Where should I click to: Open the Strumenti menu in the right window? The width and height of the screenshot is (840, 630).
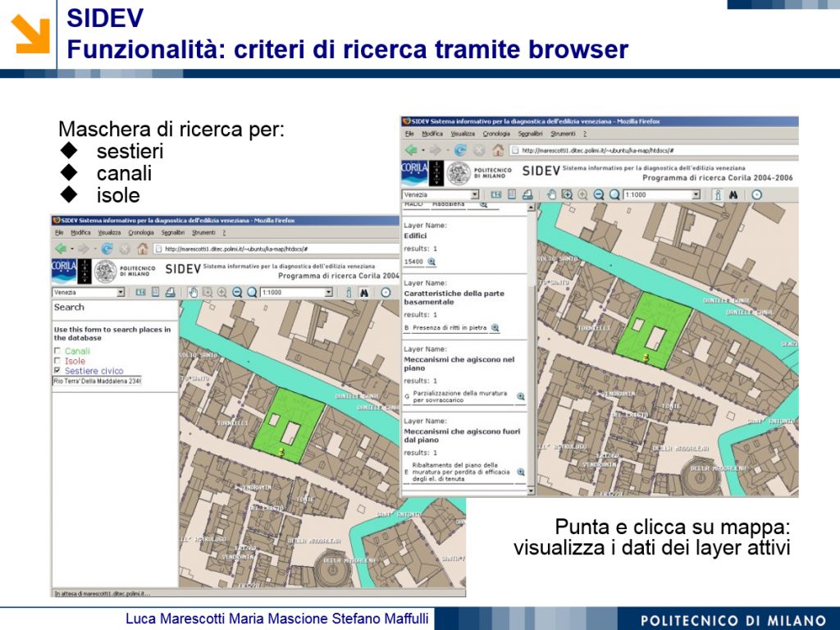point(563,134)
